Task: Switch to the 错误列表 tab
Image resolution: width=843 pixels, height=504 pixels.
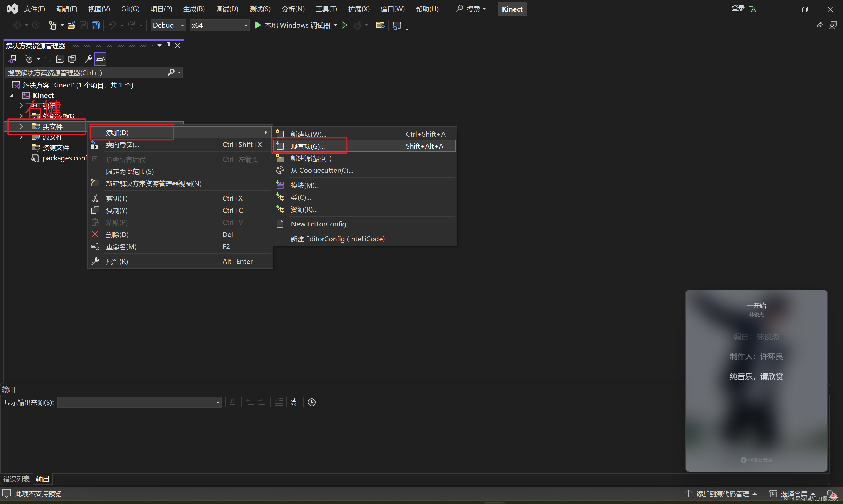Action: click(16, 479)
